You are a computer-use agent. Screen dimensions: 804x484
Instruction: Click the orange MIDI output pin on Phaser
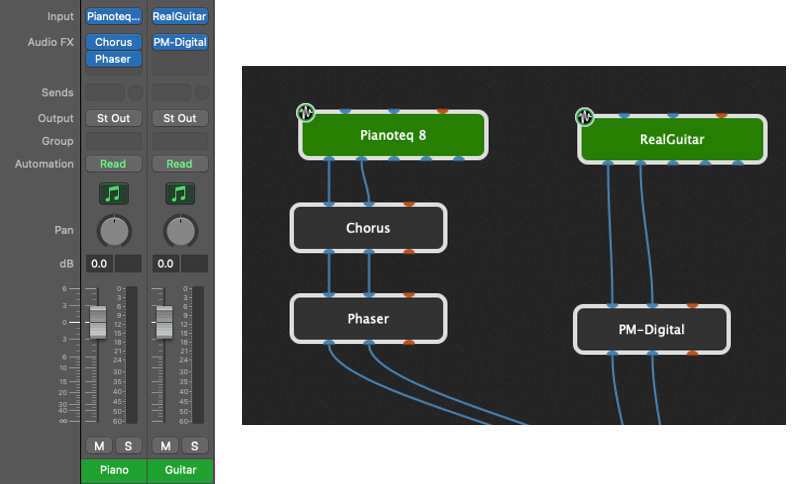409,342
